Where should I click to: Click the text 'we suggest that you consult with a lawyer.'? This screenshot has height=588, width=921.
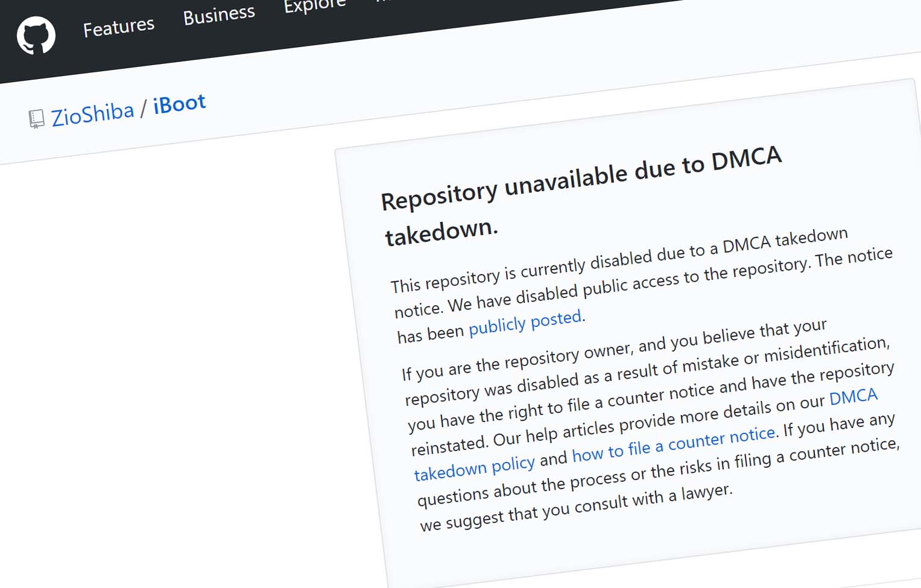click(x=577, y=508)
